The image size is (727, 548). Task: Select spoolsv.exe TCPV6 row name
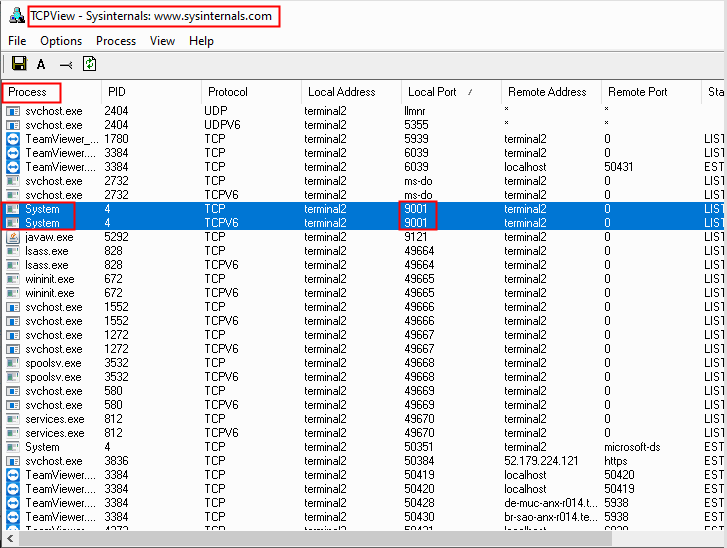tap(53, 377)
